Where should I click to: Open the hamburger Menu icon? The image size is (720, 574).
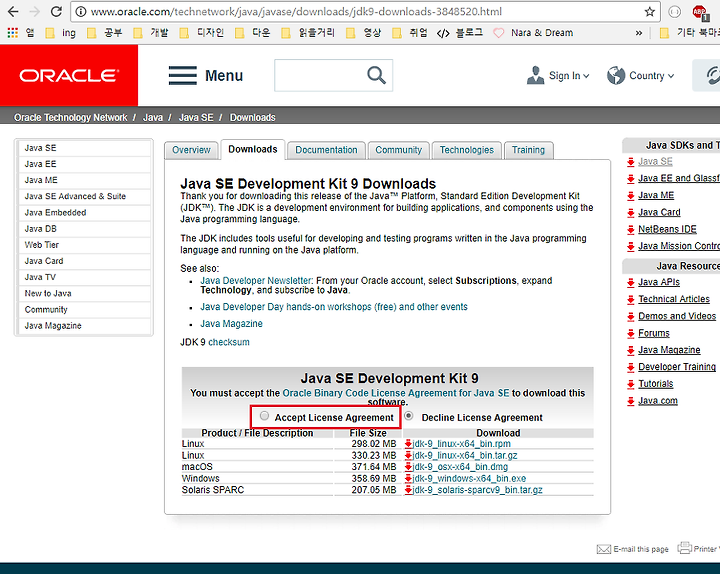(182, 75)
